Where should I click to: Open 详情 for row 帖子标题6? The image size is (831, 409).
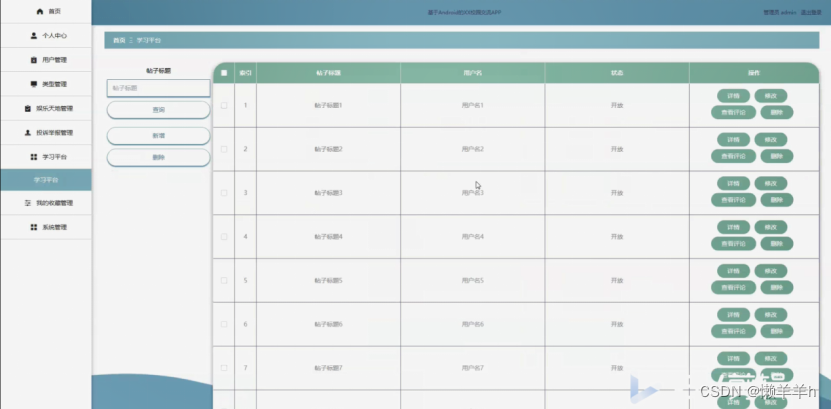(733, 315)
